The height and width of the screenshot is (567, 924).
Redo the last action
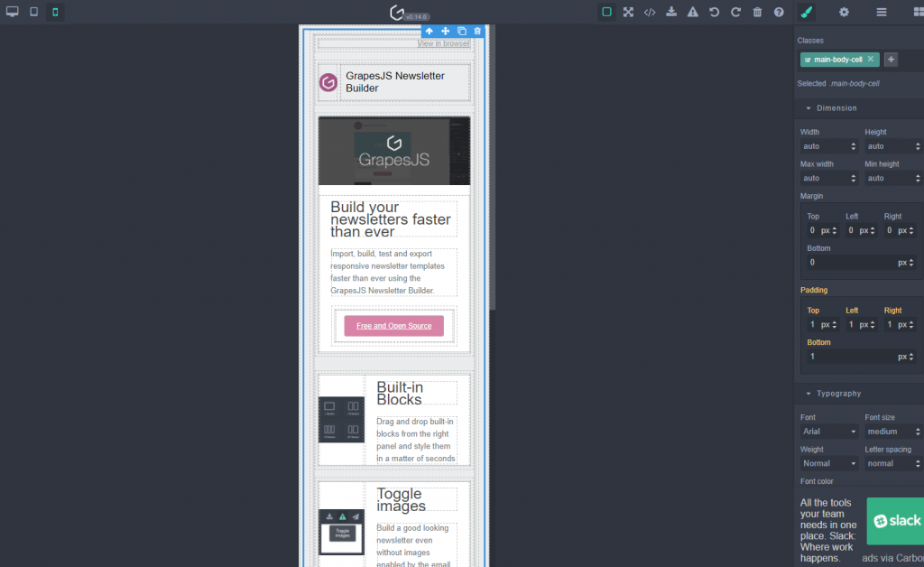[736, 12]
